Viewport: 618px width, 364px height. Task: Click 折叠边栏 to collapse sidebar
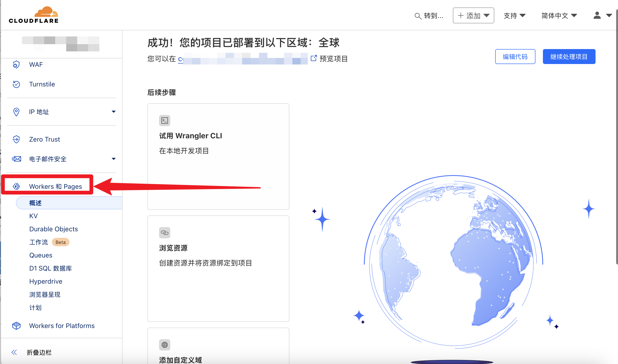39,353
